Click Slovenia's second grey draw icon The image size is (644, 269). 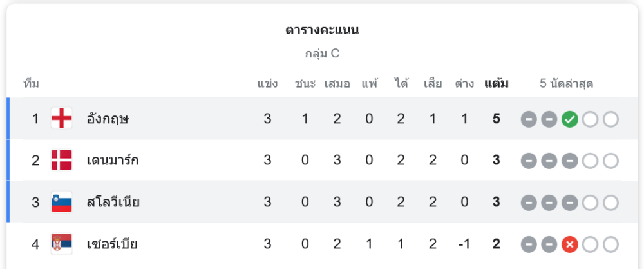[x=549, y=203]
